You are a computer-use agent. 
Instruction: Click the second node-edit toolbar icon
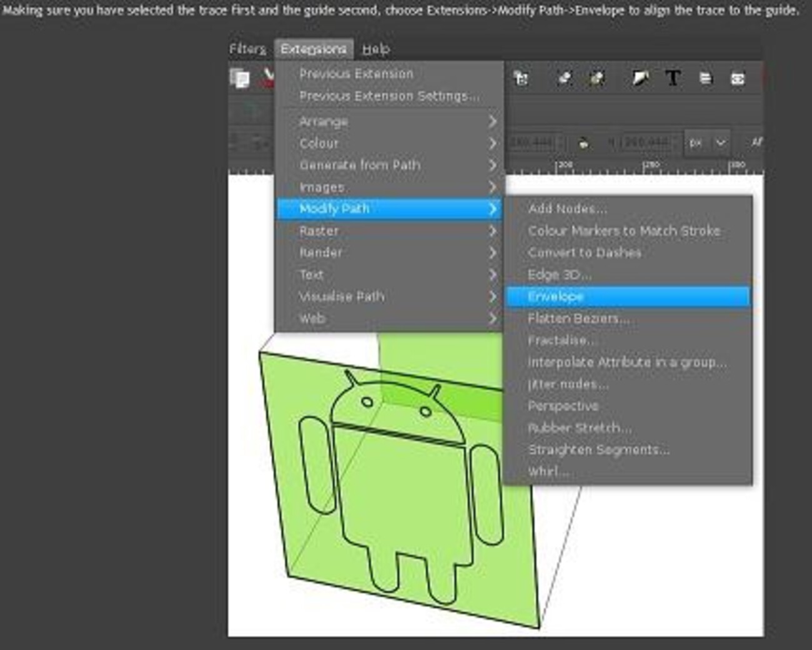click(x=597, y=78)
